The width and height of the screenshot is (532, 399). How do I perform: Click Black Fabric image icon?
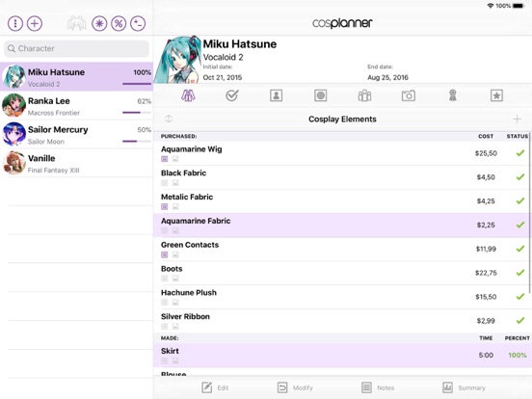[x=175, y=183]
